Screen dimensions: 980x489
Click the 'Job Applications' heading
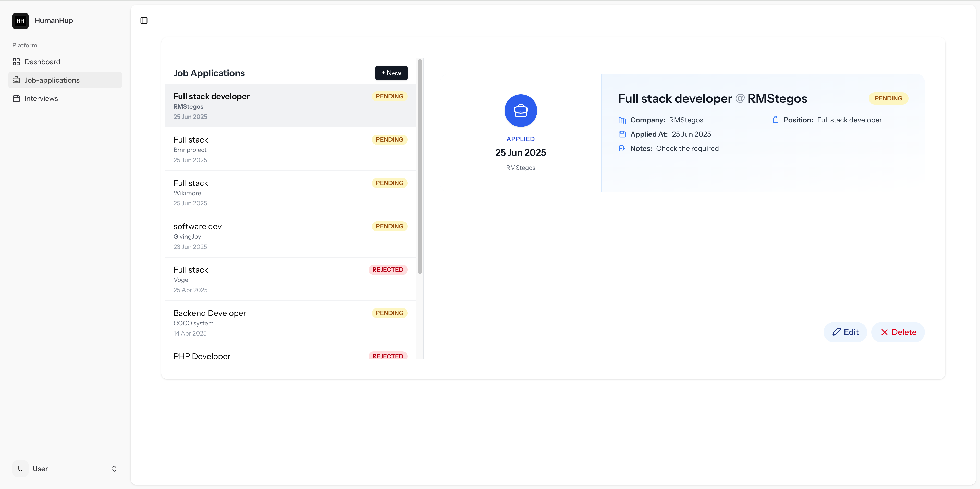pos(209,73)
